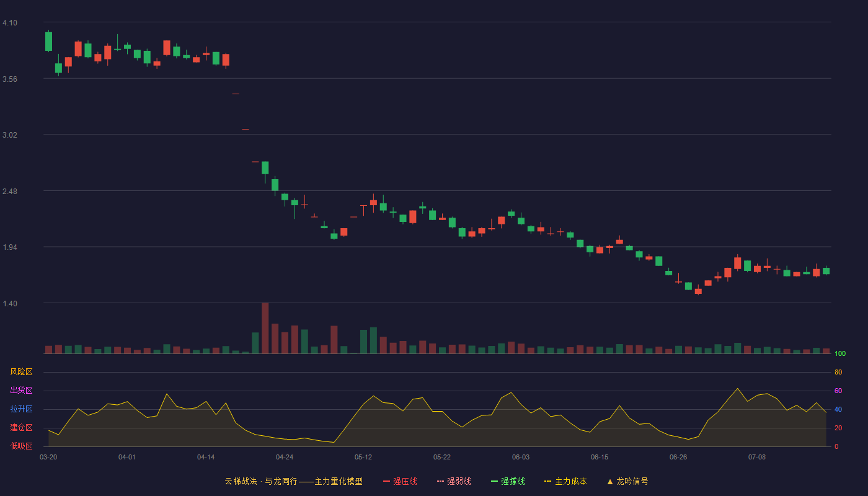Click the 06-03 date label

tap(521, 457)
